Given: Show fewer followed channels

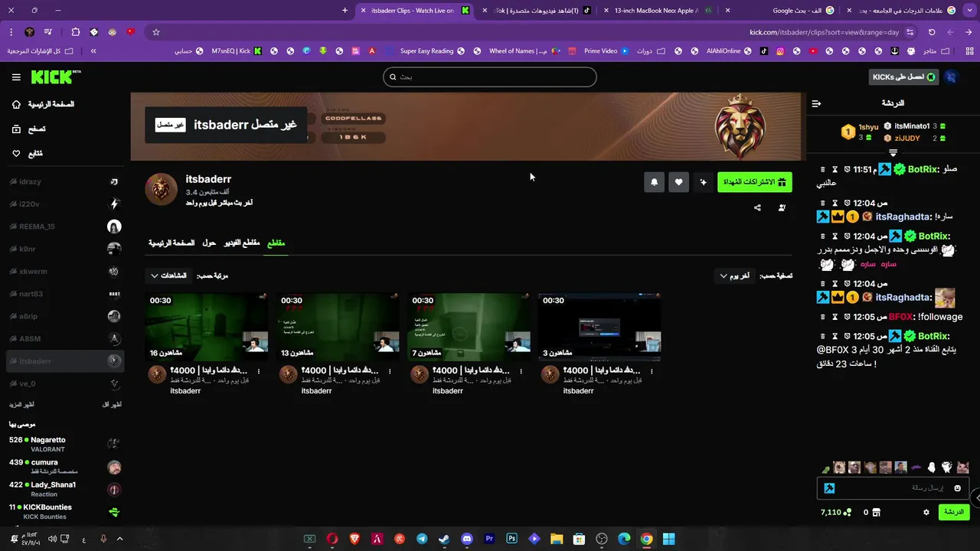Looking at the screenshot, I should pos(112,404).
